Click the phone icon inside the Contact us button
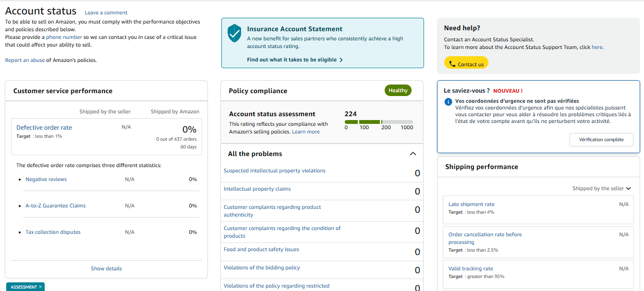This screenshot has height=291, width=644. [452, 62]
